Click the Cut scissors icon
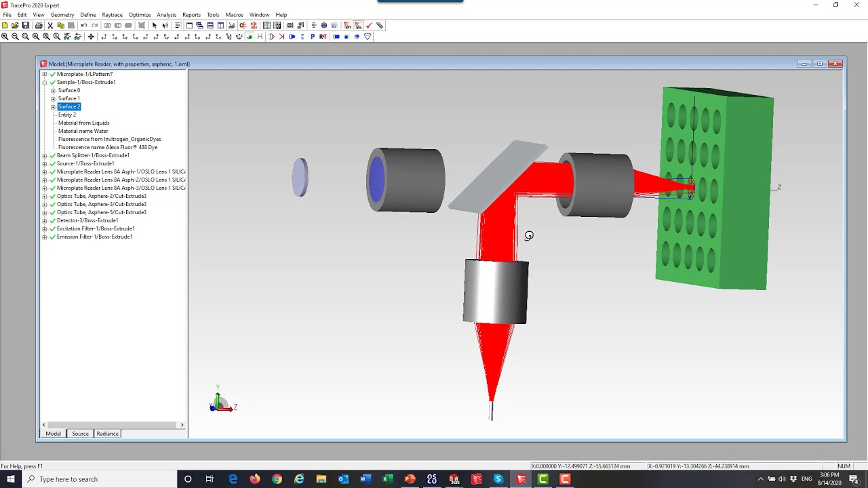The width and height of the screenshot is (868, 488). coord(50,26)
